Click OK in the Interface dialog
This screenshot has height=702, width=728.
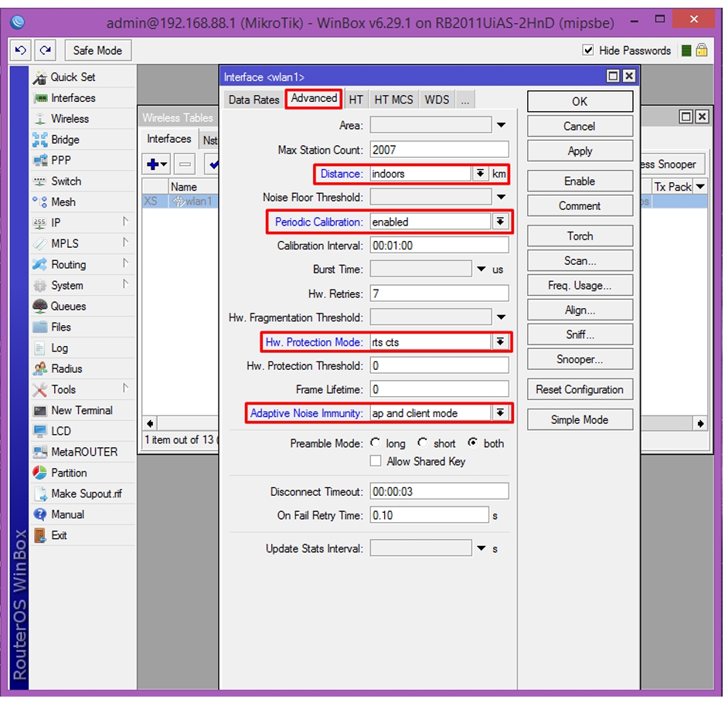(x=580, y=102)
